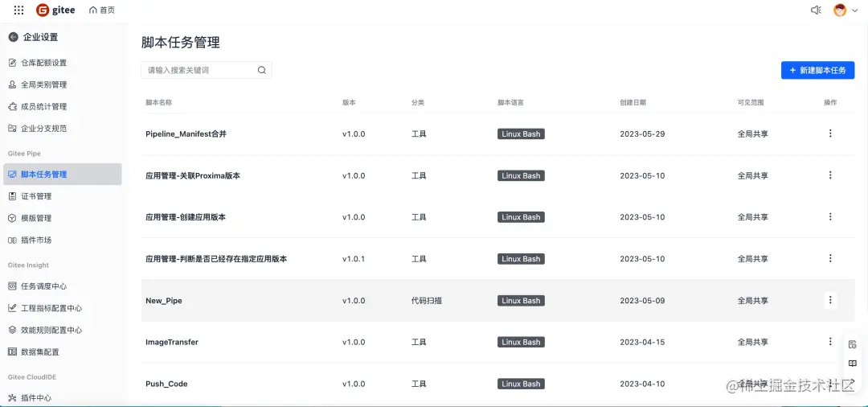Viewport: 868px width, 407px height.
Task: Go to 首页 home link
Action: point(102,10)
